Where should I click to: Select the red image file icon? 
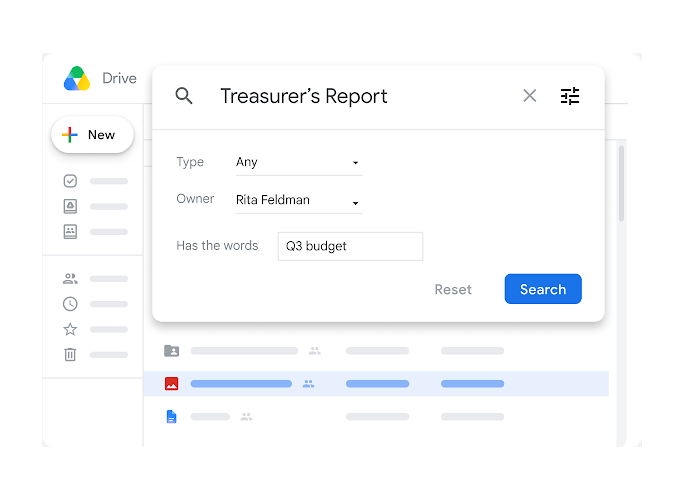click(171, 384)
